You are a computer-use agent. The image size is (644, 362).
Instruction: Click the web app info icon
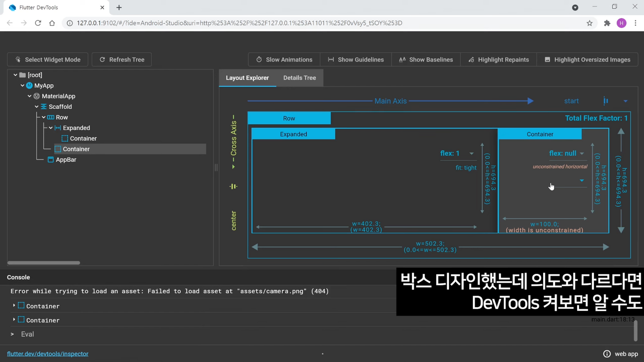(x=607, y=354)
